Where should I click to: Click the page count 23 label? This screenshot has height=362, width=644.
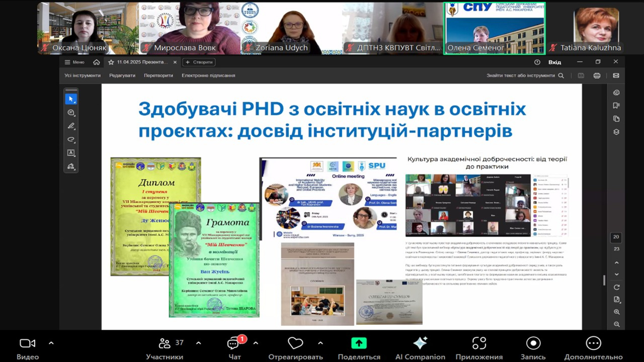pyautogui.click(x=616, y=249)
